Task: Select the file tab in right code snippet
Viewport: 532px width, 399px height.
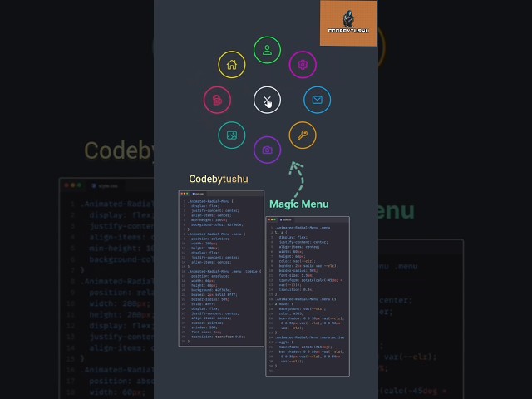Action: (286, 219)
